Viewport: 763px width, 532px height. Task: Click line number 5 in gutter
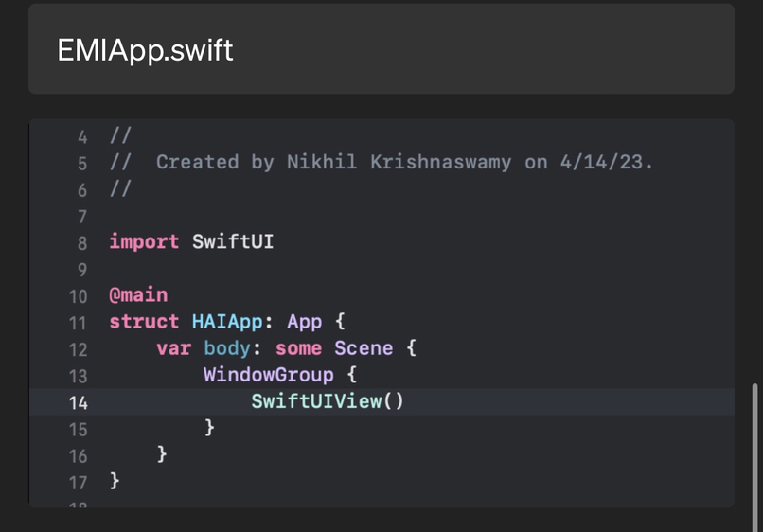pos(82,164)
